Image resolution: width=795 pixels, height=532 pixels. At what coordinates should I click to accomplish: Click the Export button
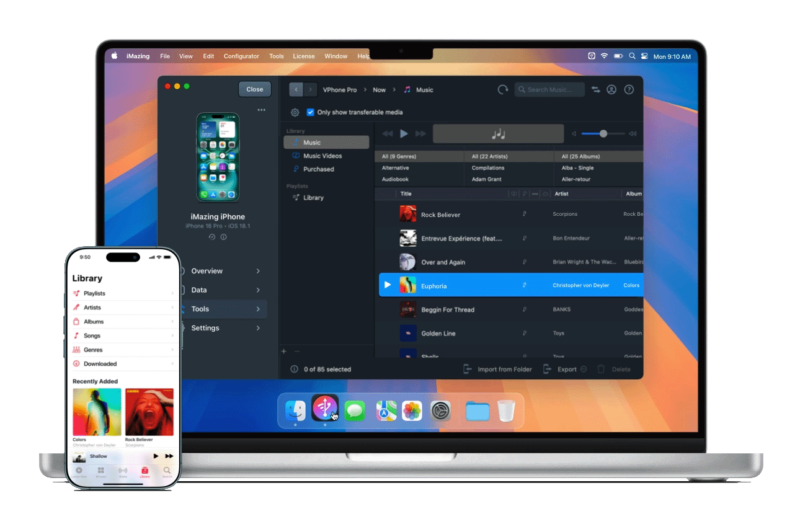pyautogui.click(x=561, y=370)
